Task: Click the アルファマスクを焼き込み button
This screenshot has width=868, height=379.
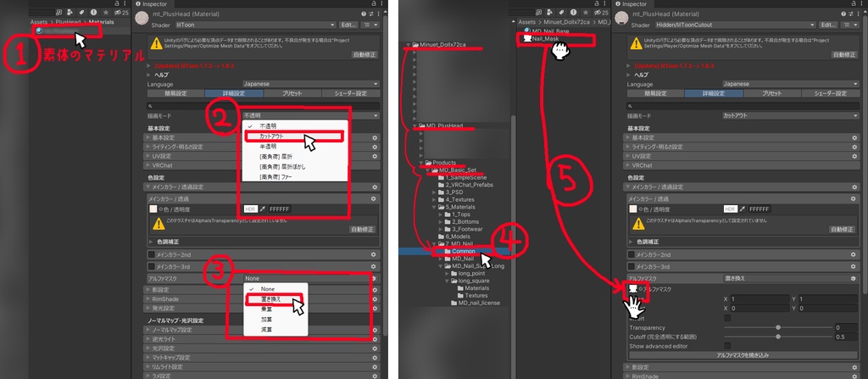Action: coord(743,355)
